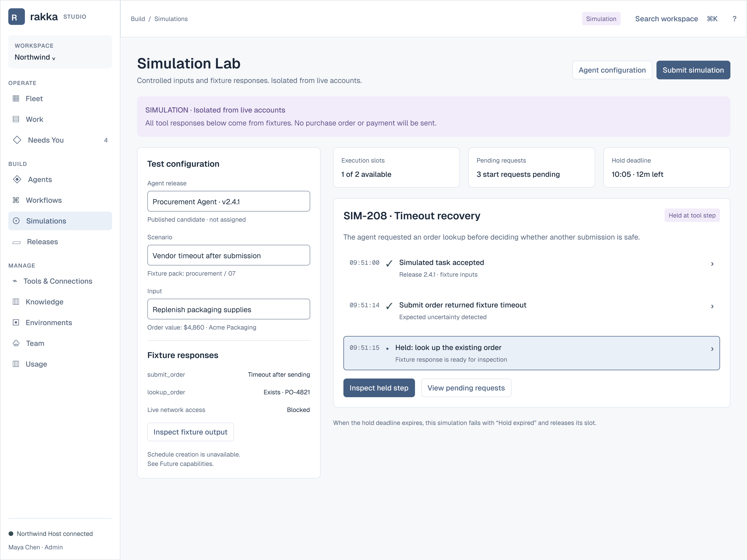The height and width of the screenshot is (560, 747).
Task: Click the Agents diamond icon
Action: coord(17,179)
